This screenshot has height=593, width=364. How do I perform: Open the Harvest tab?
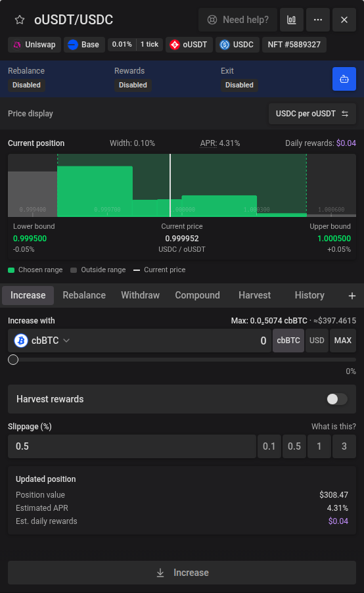254,295
